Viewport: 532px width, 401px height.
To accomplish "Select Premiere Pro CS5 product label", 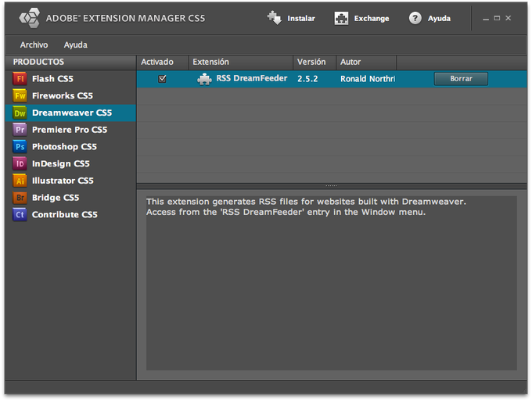I will click(70, 130).
